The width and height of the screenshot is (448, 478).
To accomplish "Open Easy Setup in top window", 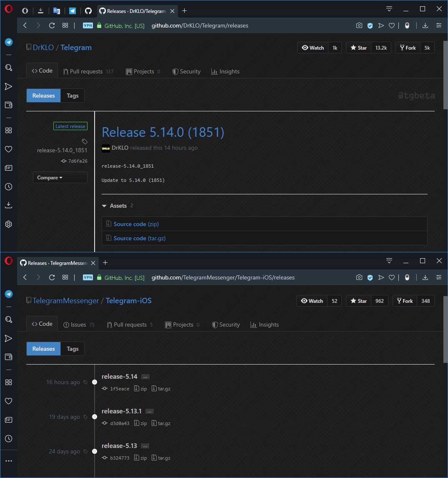I will tap(438, 25).
